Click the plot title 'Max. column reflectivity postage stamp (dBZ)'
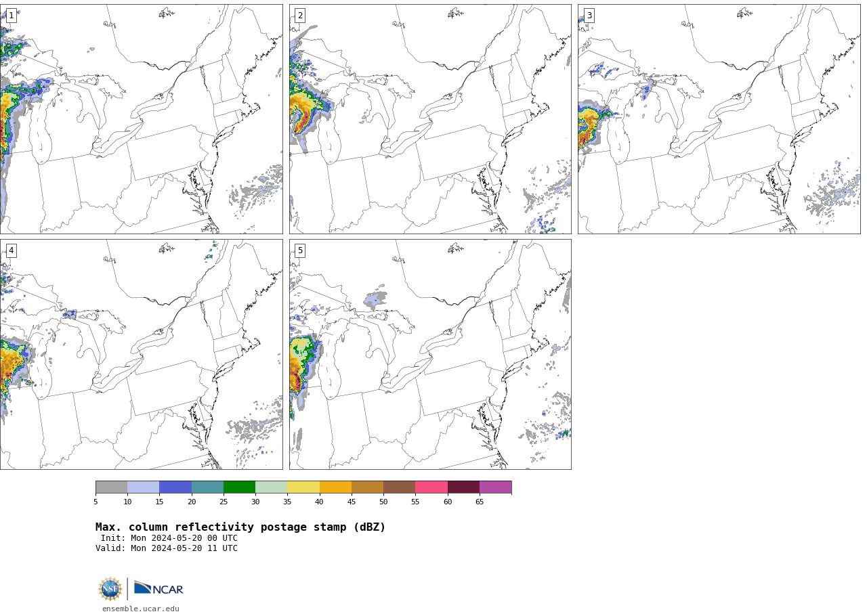 (240, 527)
